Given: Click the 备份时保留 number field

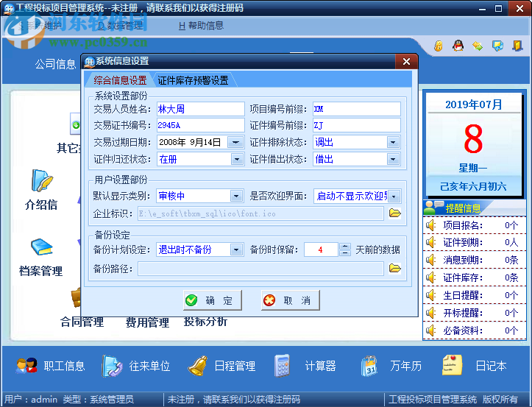Looking at the screenshot, I should [x=322, y=249].
